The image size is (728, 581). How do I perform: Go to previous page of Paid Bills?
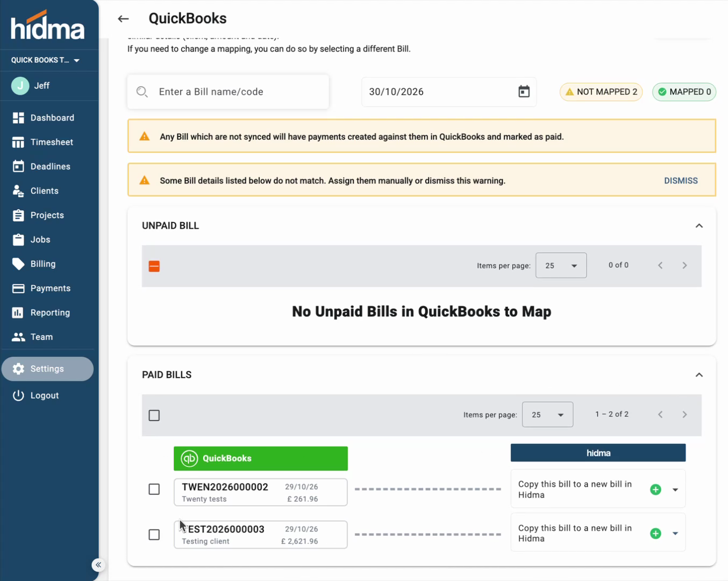[660, 414]
